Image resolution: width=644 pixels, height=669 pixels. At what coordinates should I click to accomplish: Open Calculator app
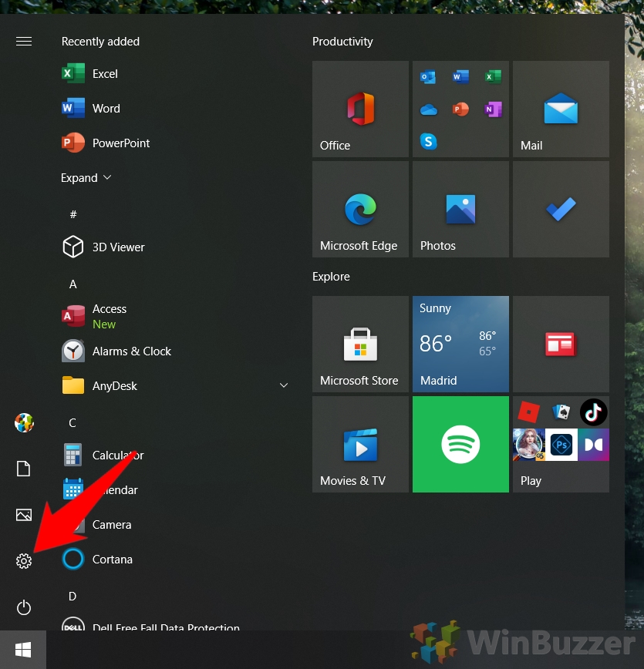click(103, 456)
